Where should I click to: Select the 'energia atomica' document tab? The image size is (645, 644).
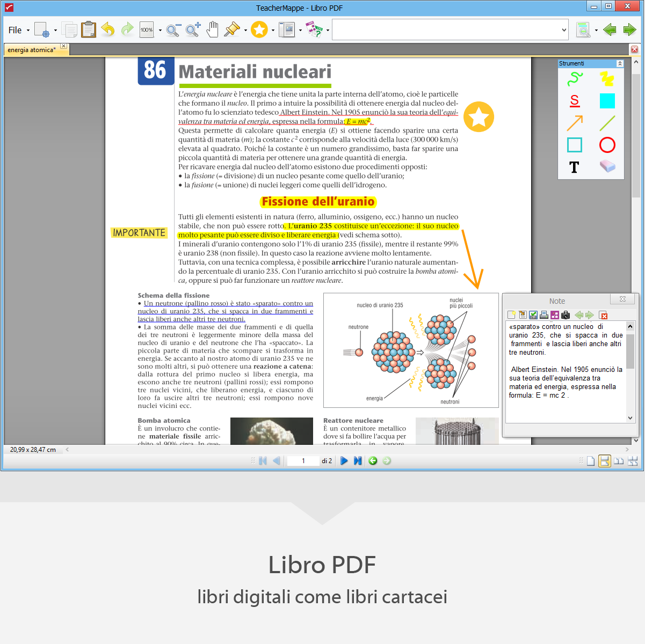[31, 50]
